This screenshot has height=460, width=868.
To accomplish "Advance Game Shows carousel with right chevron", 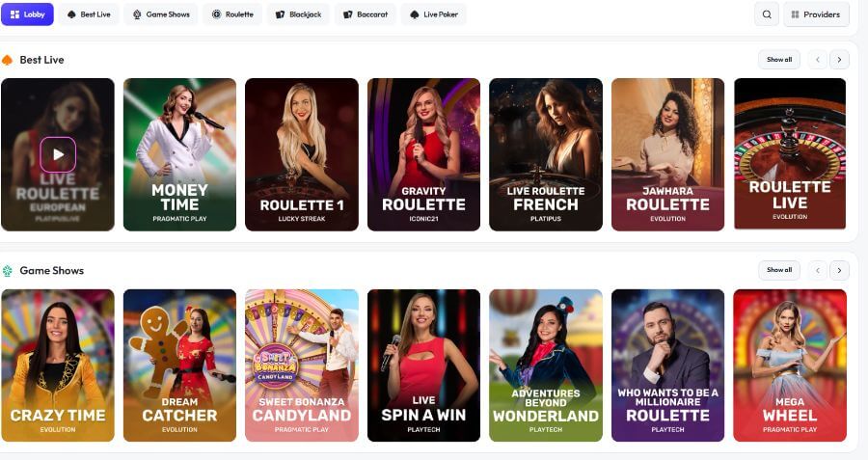I will (x=839, y=270).
